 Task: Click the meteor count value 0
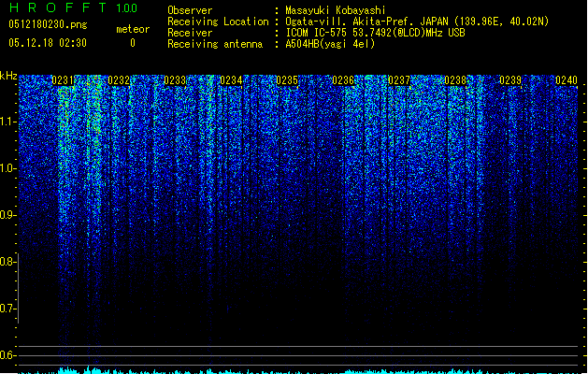[133, 43]
